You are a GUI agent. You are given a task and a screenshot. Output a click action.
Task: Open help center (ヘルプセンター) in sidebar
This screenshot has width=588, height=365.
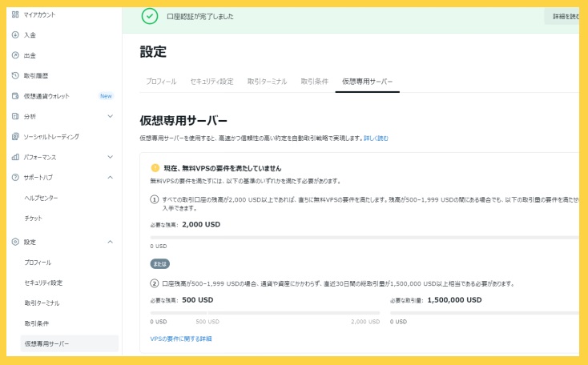pyautogui.click(x=42, y=198)
